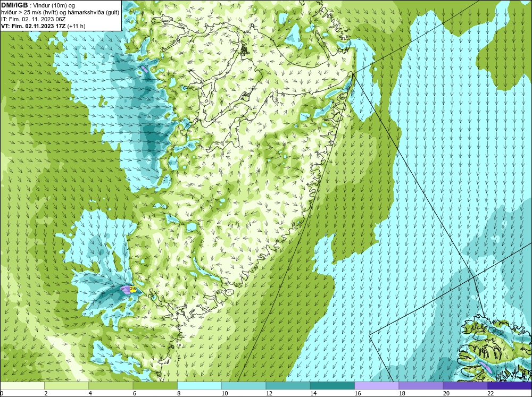The width and height of the screenshot is (532, 397).
Task: Click the "VT: Fim. 02.11.2023 17Z" valid time
Action: 34,26
